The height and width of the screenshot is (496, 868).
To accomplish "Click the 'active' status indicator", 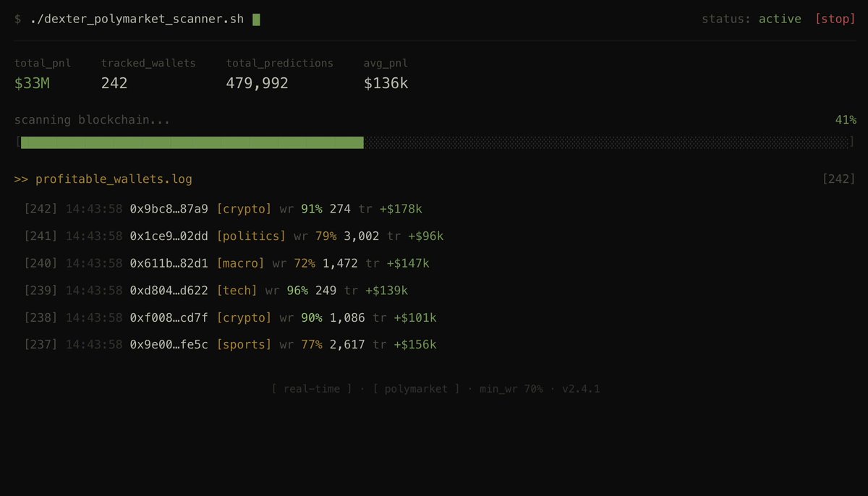I will coord(780,19).
